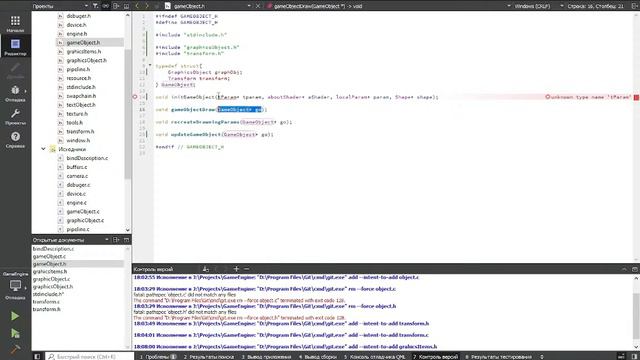Click the green Run button
The image size is (640, 360).
click(x=15, y=316)
